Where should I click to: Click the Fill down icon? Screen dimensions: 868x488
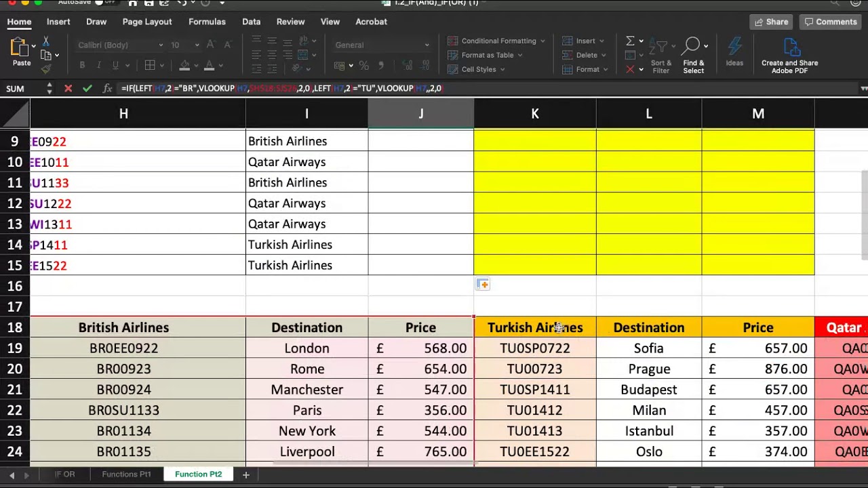pos(630,55)
